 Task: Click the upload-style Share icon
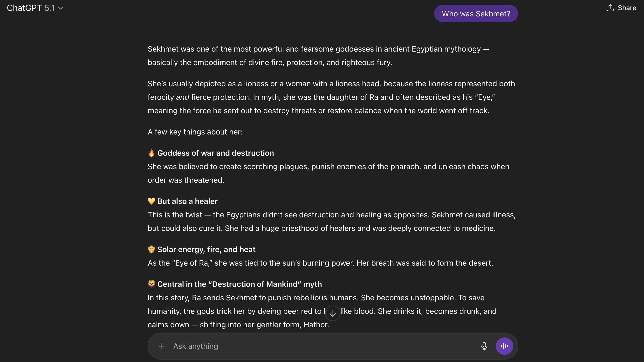[610, 8]
